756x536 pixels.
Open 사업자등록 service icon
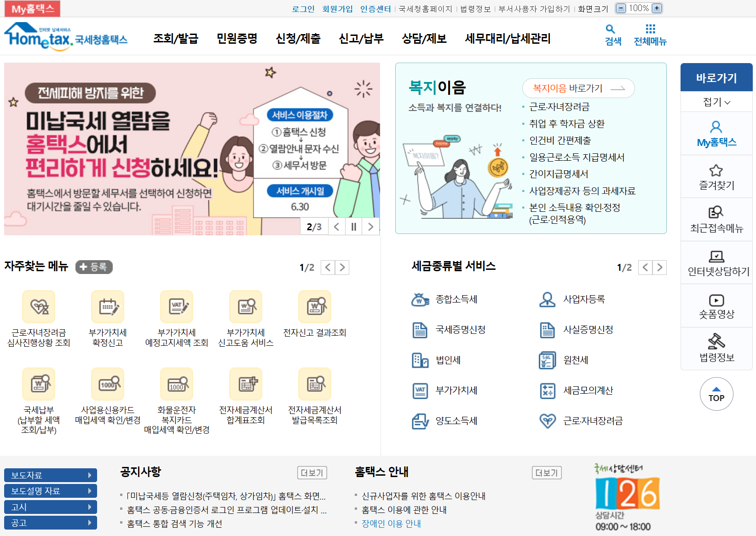(547, 300)
